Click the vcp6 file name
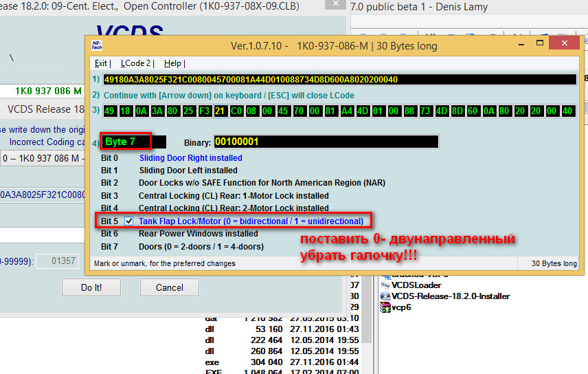Viewport: 588px width, 374px height. coord(401,307)
